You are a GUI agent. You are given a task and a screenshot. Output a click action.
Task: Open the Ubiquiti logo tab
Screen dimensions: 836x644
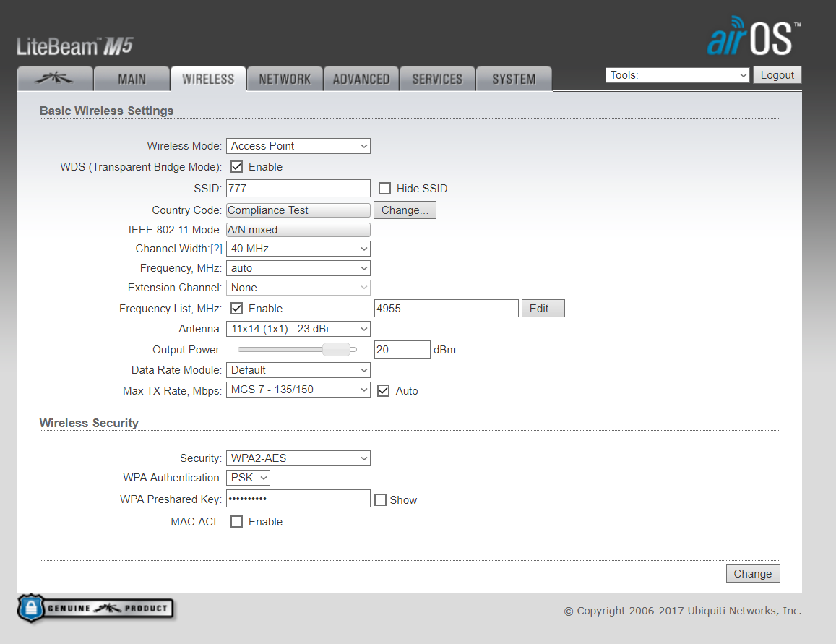(x=55, y=78)
